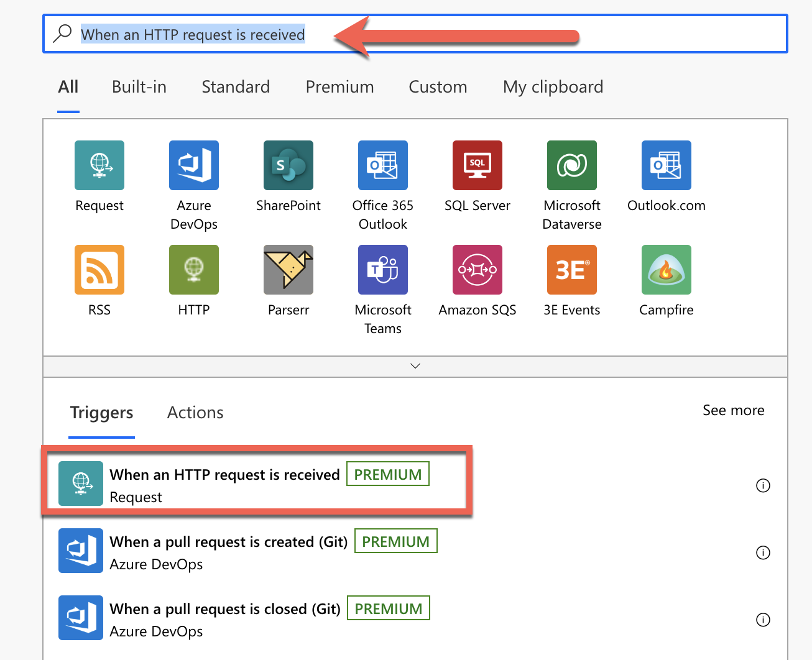The image size is (812, 660).
Task: Pick the Amazon SQS connector
Action: coord(478,270)
